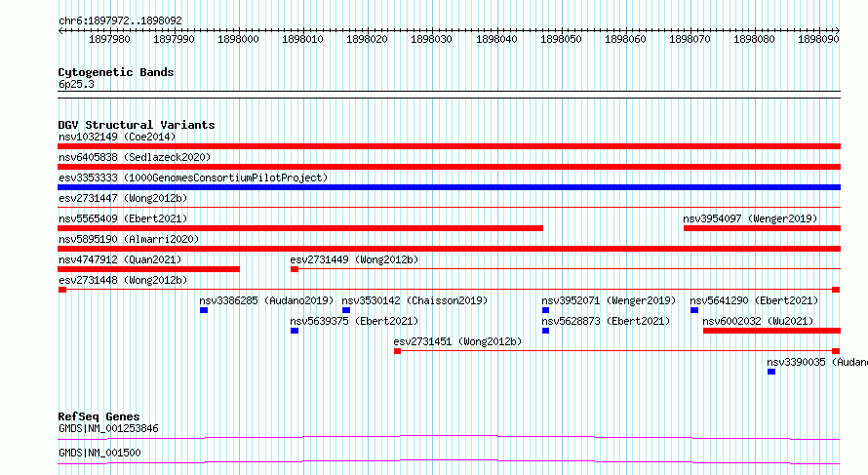The image size is (868, 475).
Task: Click blue marker under nsv5628873
Action: 545,331
